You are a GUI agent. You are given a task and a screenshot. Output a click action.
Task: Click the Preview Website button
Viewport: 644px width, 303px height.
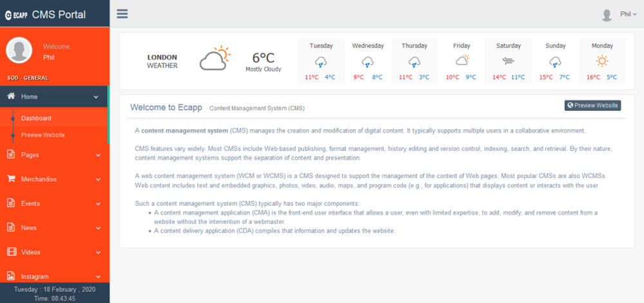pyautogui.click(x=592, y=106)
